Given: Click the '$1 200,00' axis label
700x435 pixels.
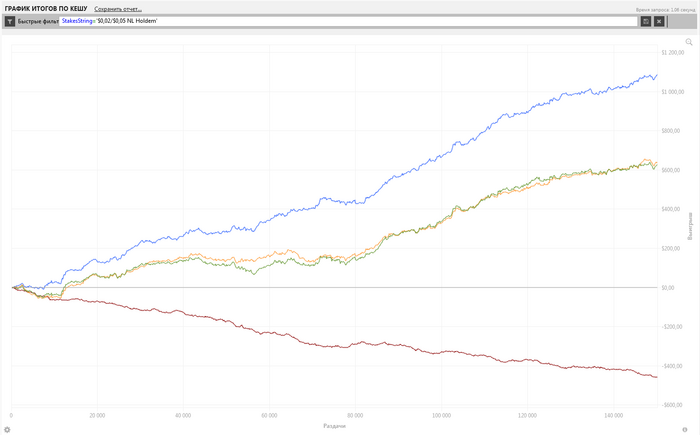Looking at the screenshot, I should (x=672, y=53).
